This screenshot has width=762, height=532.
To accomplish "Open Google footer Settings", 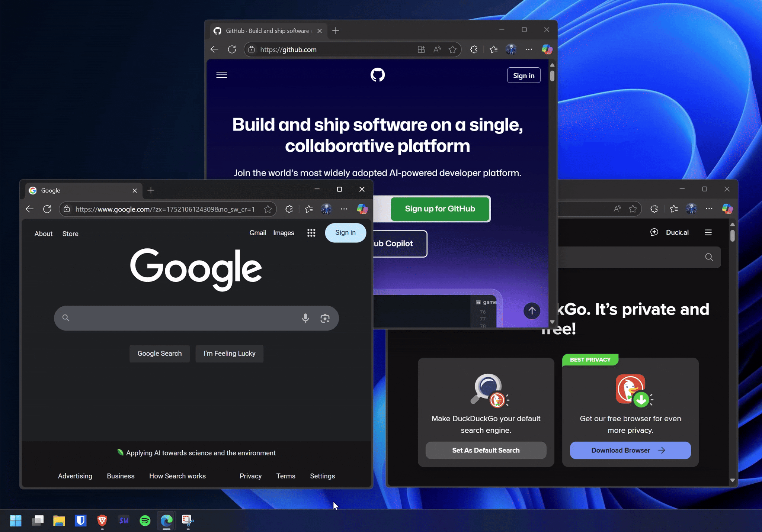I will [323, 476].
